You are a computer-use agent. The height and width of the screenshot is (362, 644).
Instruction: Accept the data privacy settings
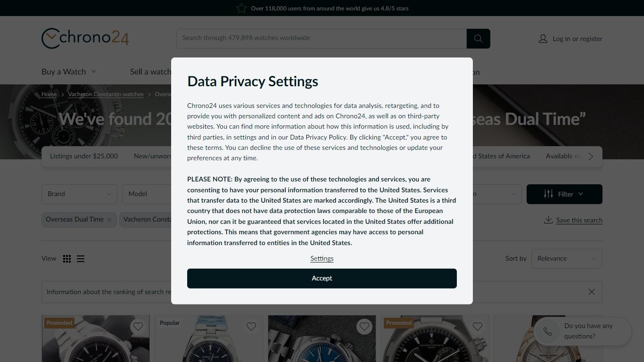click(322, 279)
